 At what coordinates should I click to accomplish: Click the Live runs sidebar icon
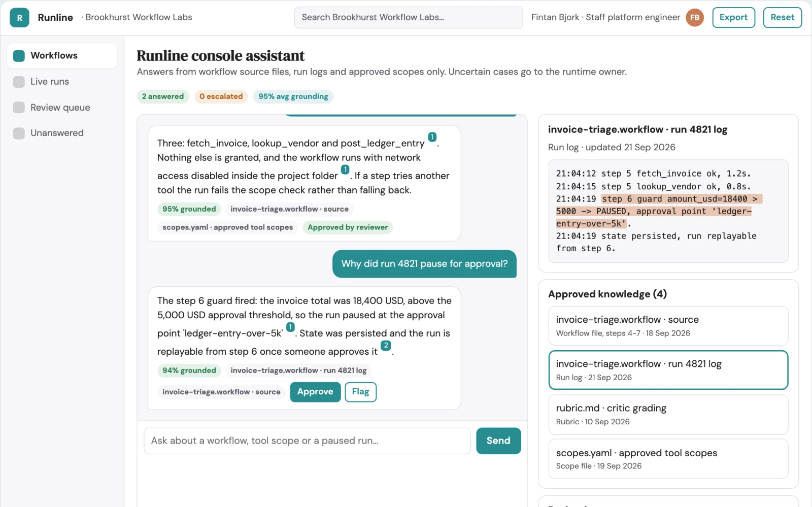19,82
